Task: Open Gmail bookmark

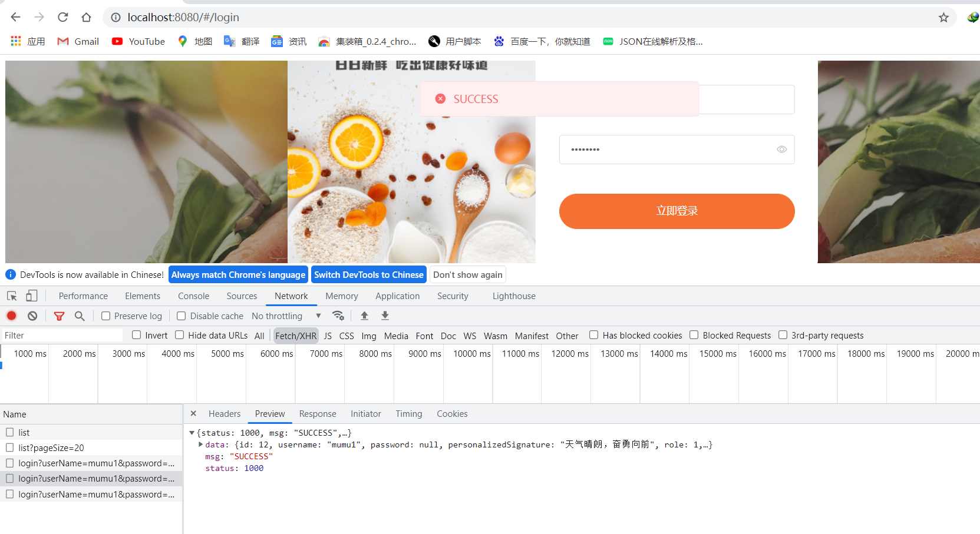Action: point(78,41)
